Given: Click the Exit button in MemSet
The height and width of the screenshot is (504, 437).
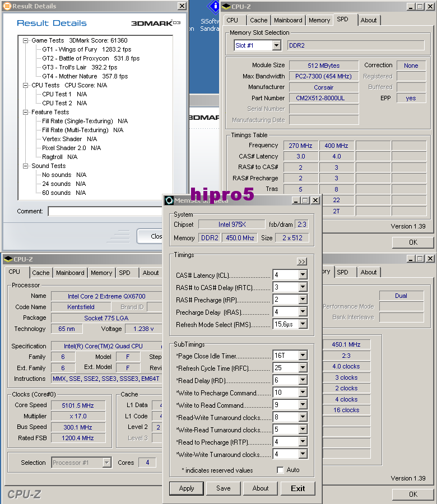Looking at the screenshot, I should (x=297, y=488).
